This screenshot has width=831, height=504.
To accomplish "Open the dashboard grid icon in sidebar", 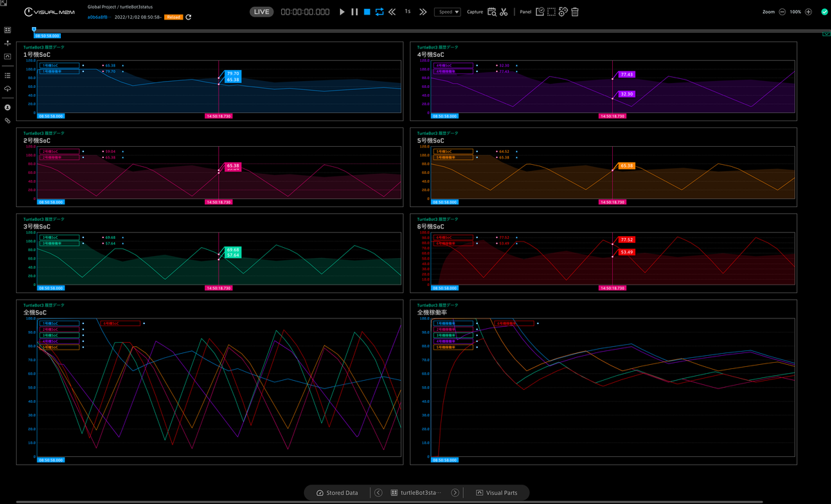I will 8,30.
